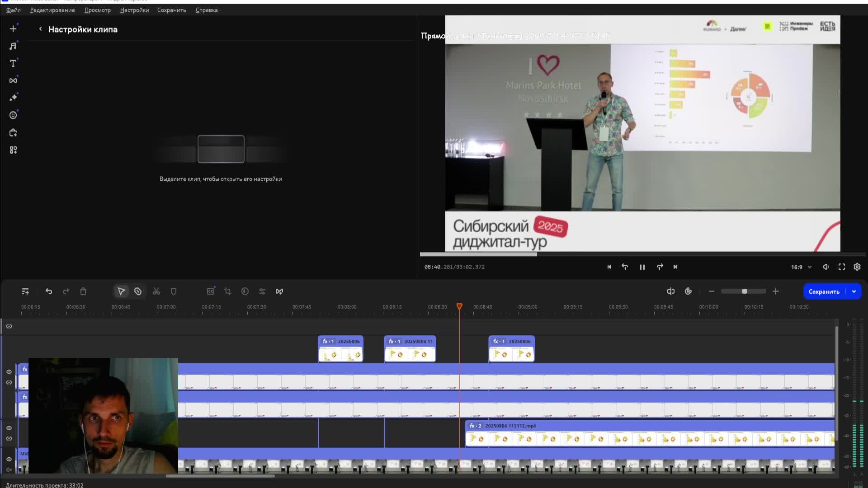Hide the overlay track with eye icon
The height and width of the screenshot is (488, 868).
9,428
